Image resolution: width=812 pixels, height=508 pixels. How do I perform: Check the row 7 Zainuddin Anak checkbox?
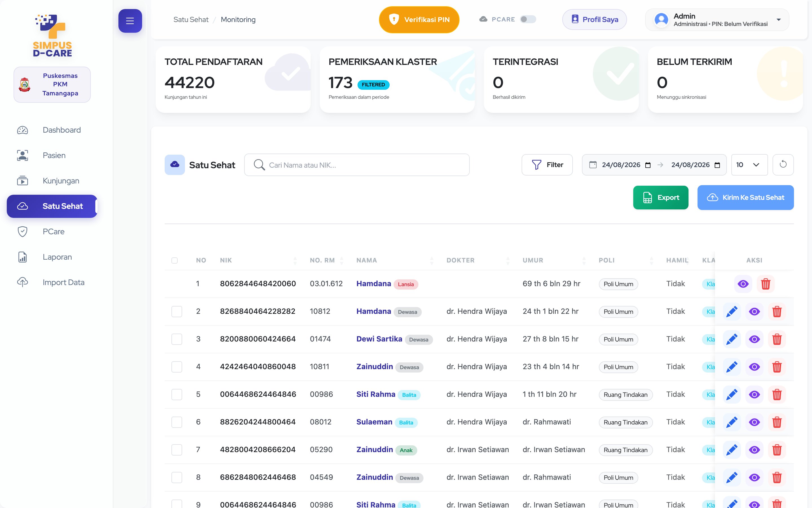pyautogui.click(x=176, y=450)
